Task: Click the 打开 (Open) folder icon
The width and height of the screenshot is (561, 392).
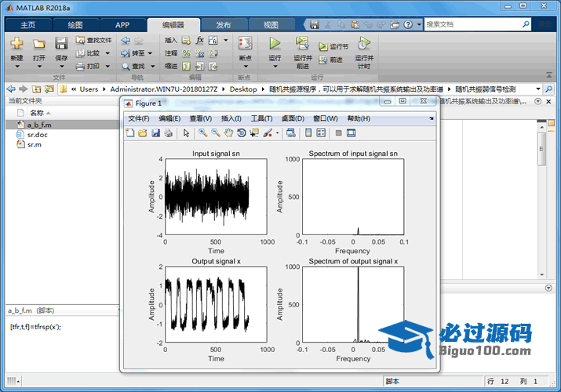Action: pyautogui.click(x=39, y=44)
